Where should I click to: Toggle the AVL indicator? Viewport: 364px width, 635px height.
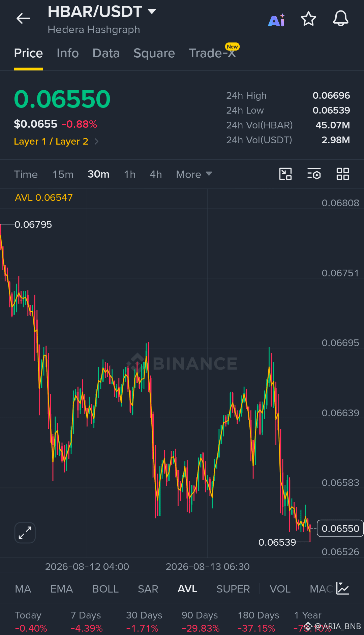click(187, 589)
